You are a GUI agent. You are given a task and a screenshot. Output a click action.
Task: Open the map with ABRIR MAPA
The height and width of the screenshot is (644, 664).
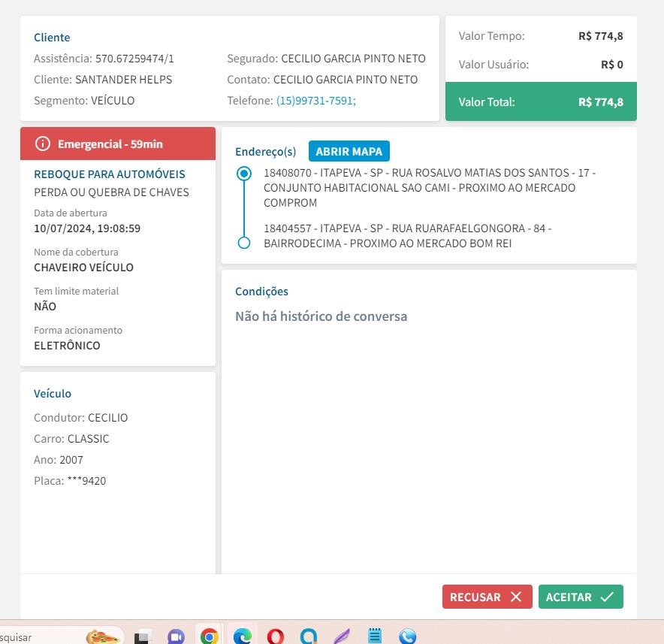(349, 151)
